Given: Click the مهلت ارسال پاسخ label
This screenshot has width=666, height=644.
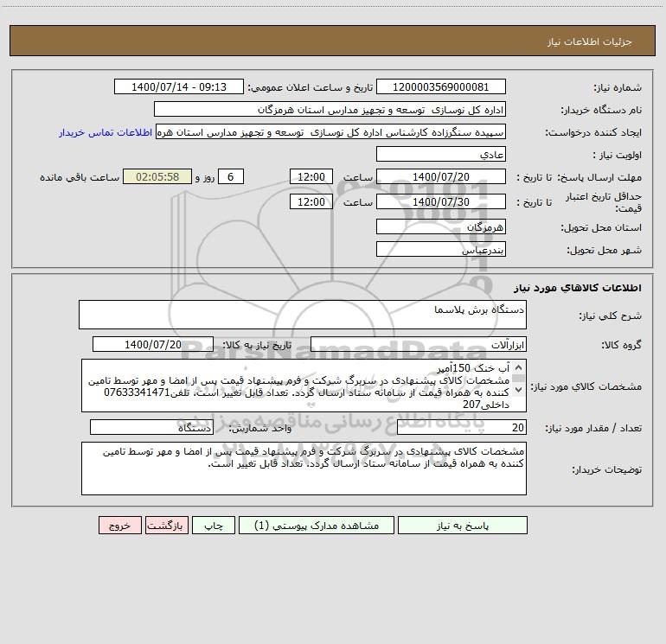Looking at the screenshot, I should tap(599, 177).
